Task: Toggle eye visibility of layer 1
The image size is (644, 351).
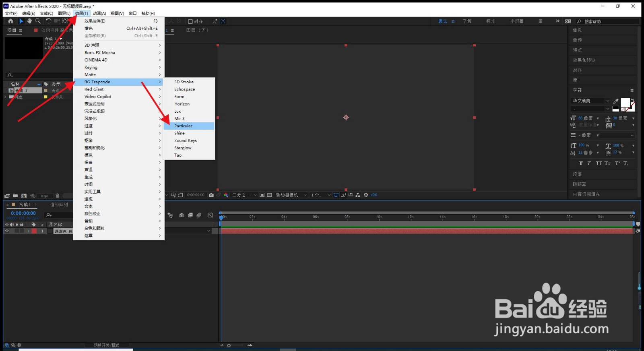Action: (x=7, y=231)
